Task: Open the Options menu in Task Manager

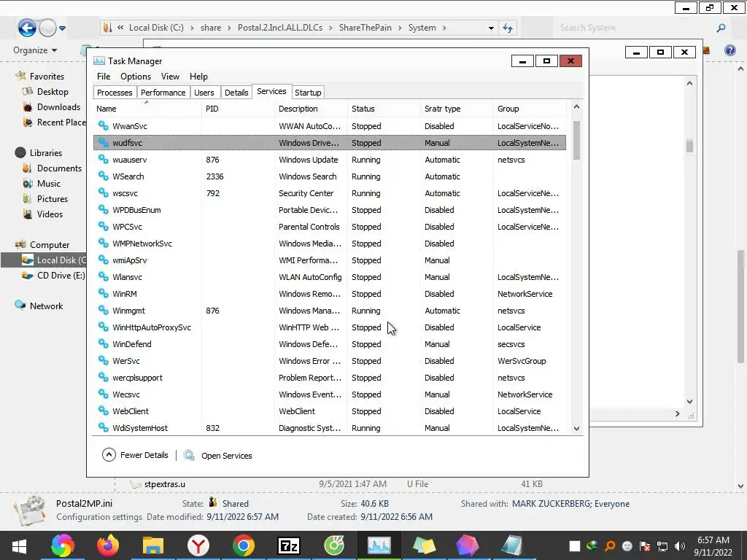Action: 135,76
